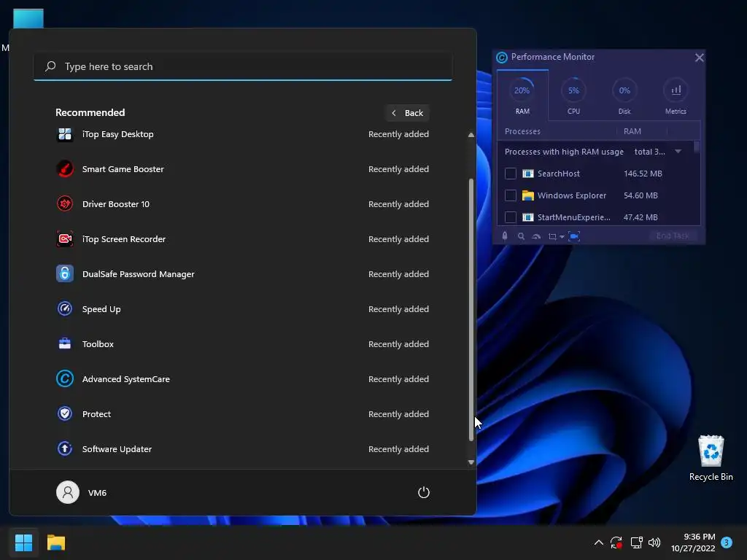Launch Advanced SystemCare

pos(242,379)
